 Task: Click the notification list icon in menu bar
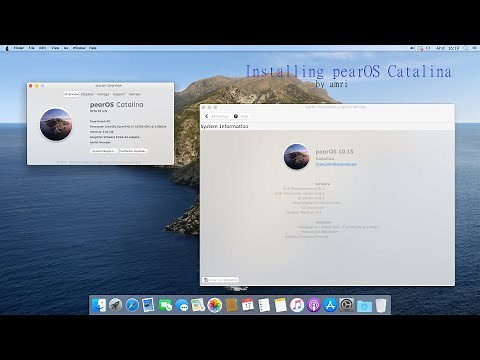[x=474, y=48]
